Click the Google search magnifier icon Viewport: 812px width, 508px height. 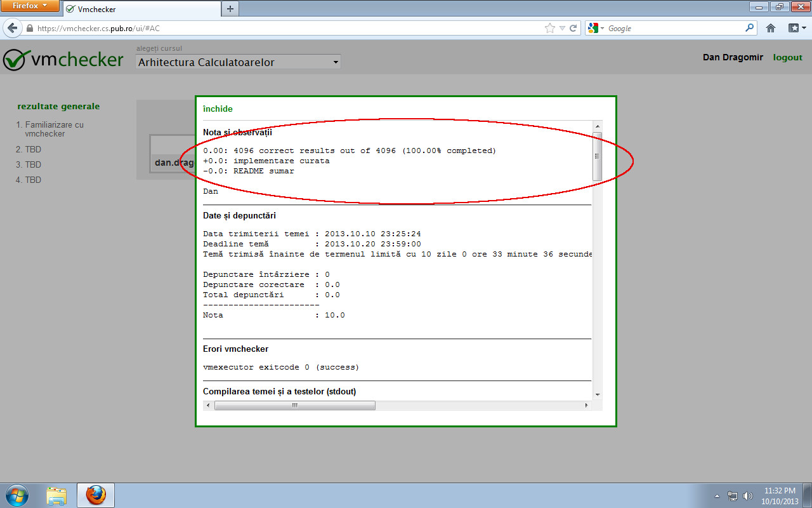pyautogui.click(x=749, y=28)
